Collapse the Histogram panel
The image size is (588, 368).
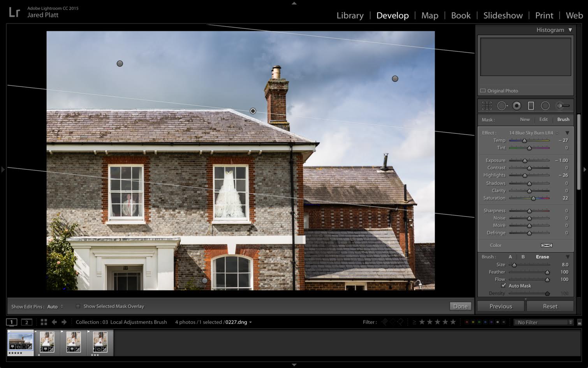pos(570,30)
